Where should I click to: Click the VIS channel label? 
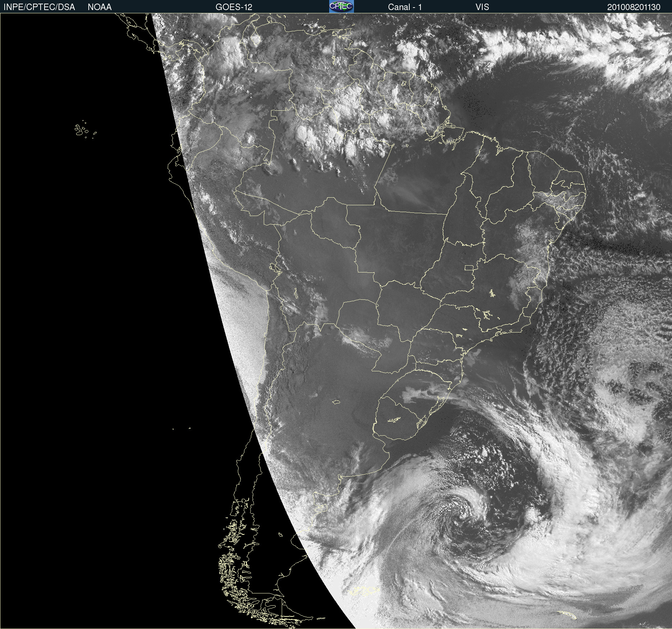coord(482,7)
